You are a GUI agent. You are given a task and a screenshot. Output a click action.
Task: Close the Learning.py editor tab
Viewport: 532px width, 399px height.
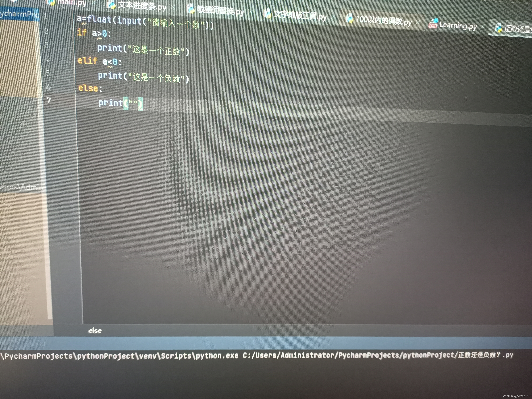coord(483,26)
